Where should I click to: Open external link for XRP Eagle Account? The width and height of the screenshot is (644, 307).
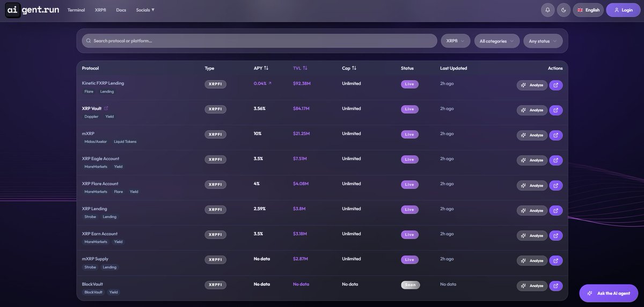(x=556, y=160)
